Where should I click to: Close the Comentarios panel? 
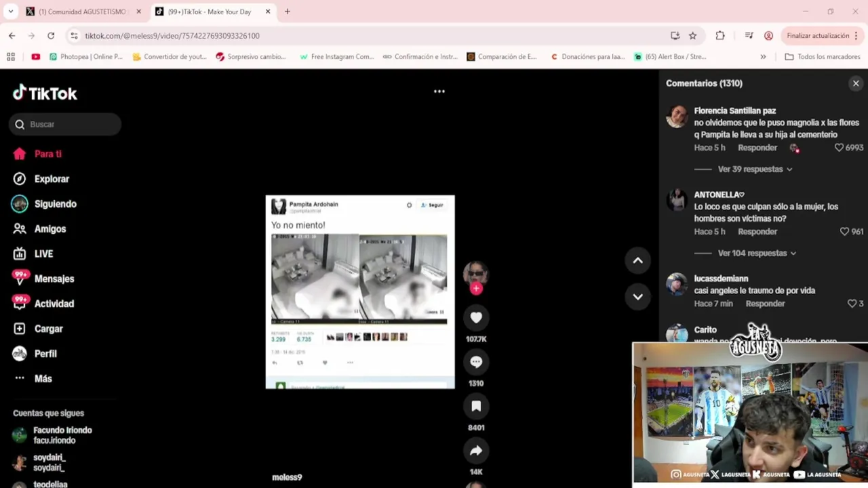point(856,83)
